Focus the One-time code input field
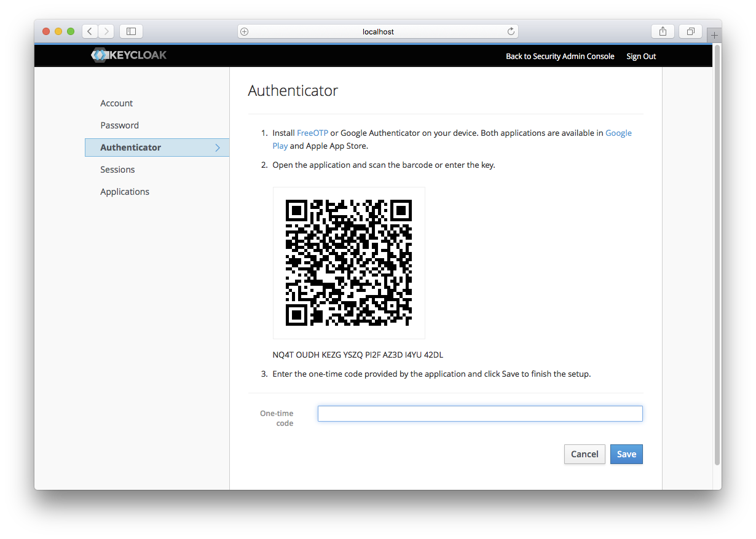Image resolution: width=756 pixels, height=539 pixels. (x=479, y=414)
